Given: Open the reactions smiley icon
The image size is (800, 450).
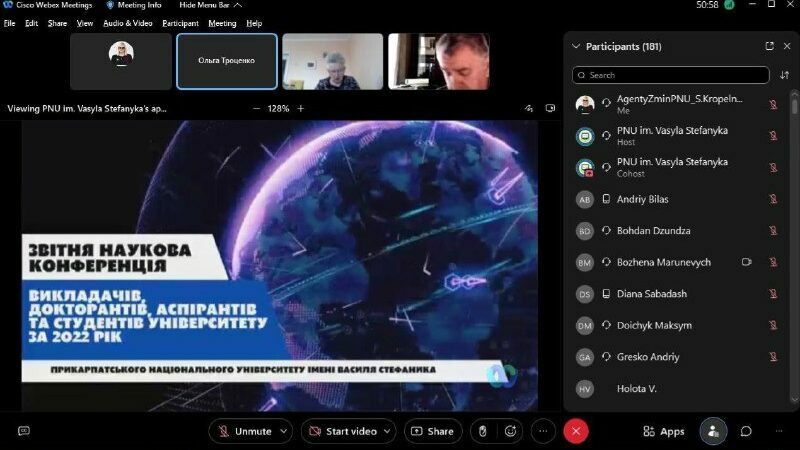Looking at the screenshot, I should [511, 431].
